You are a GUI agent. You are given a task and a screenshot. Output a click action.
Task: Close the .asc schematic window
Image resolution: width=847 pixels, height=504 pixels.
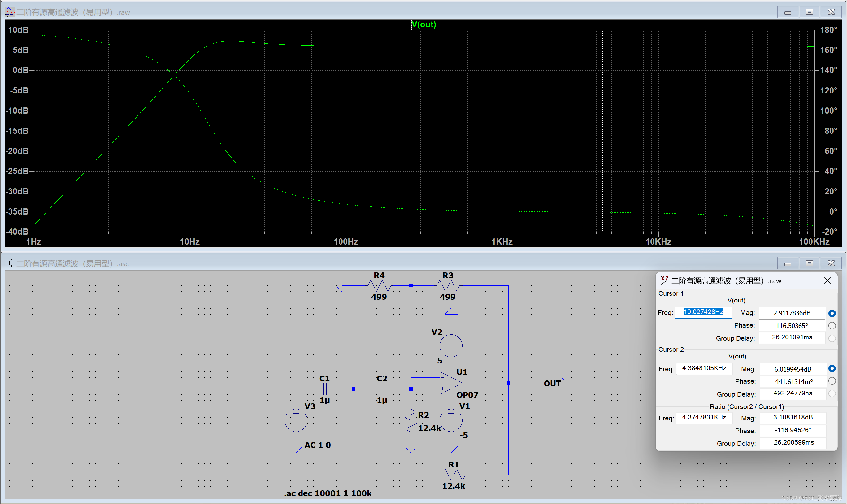tap(831, 263)
